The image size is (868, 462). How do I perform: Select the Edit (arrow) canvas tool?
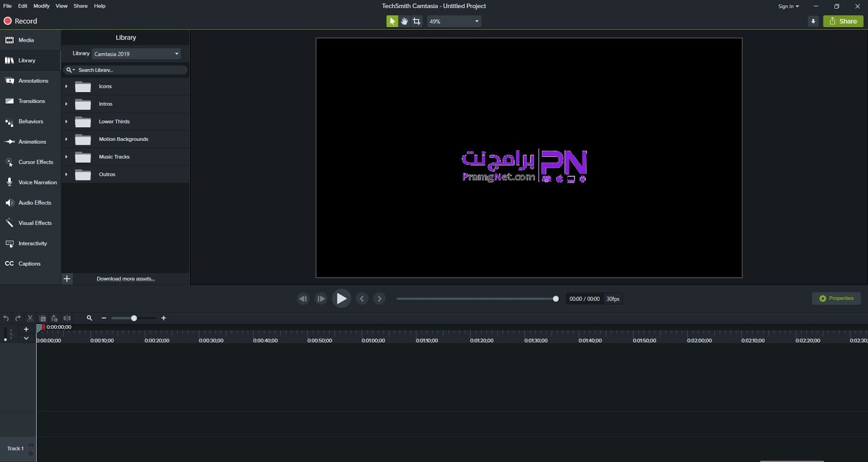(392, 21)
